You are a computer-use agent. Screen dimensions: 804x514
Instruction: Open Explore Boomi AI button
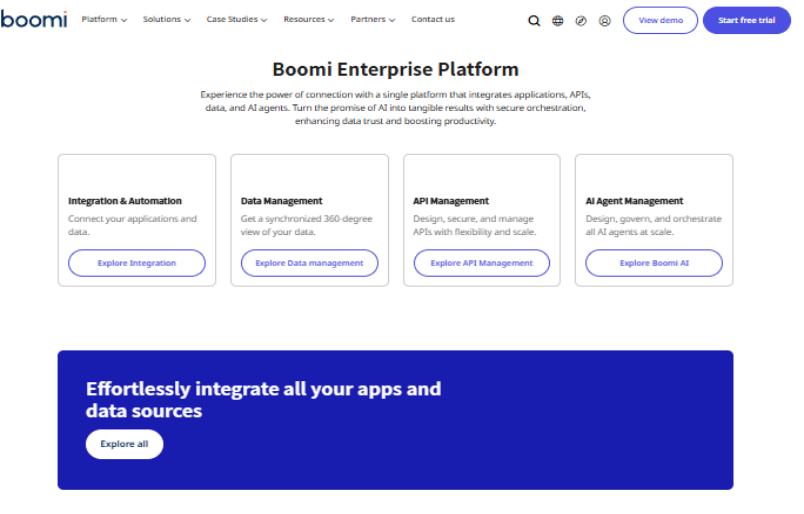pos(654,263)
